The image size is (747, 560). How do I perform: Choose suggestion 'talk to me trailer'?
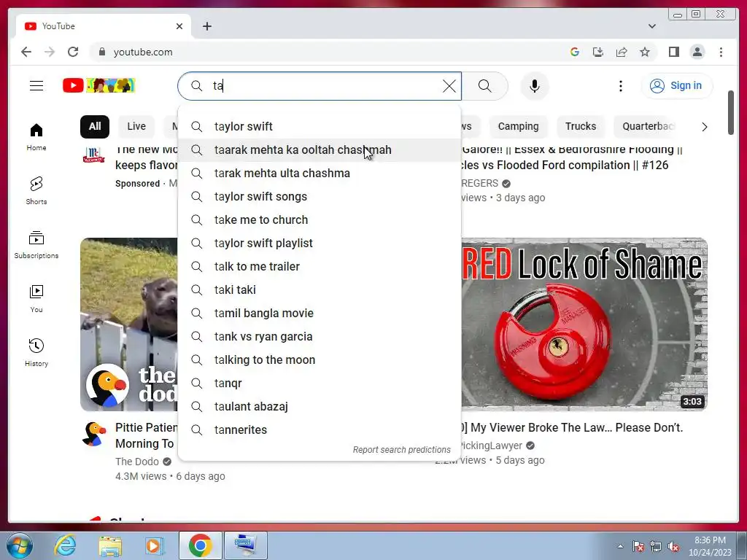tap(320, 267)
